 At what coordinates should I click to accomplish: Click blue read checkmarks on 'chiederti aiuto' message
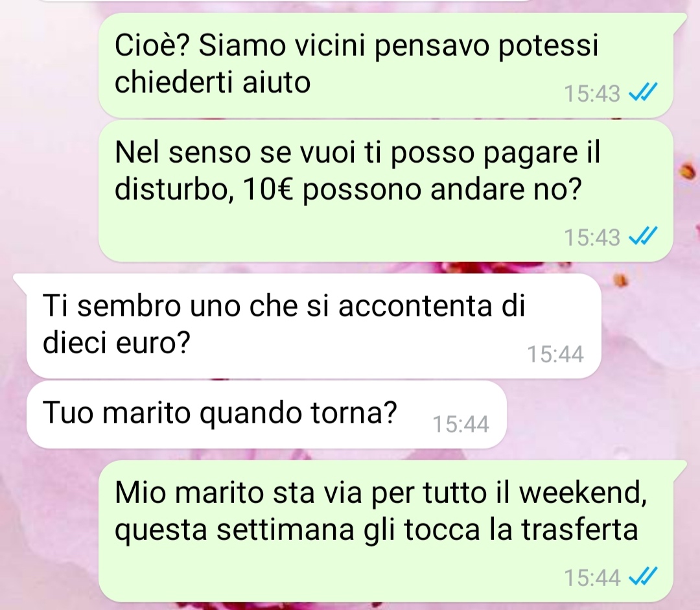pos(643,93)
